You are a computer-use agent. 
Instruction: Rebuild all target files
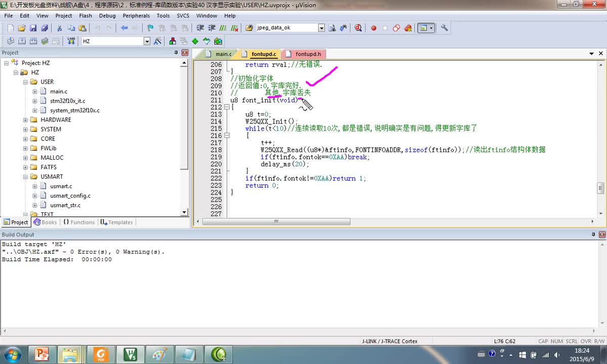pyautogui.click(x=33, y=41)
